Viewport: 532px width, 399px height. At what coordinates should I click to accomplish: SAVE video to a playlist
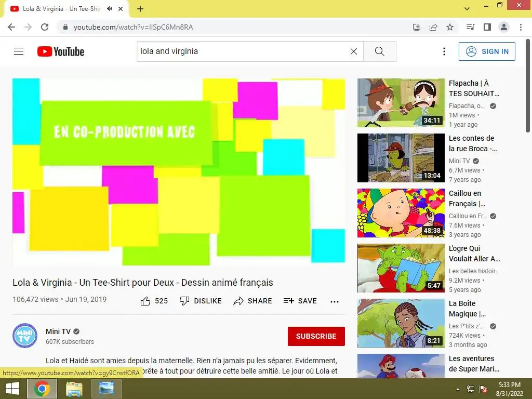(300, 301)
